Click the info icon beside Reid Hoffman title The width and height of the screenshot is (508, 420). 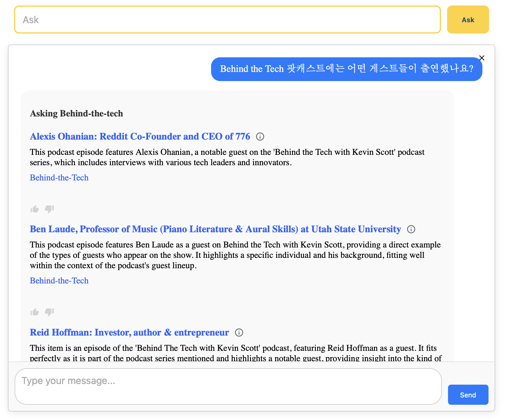239,333
